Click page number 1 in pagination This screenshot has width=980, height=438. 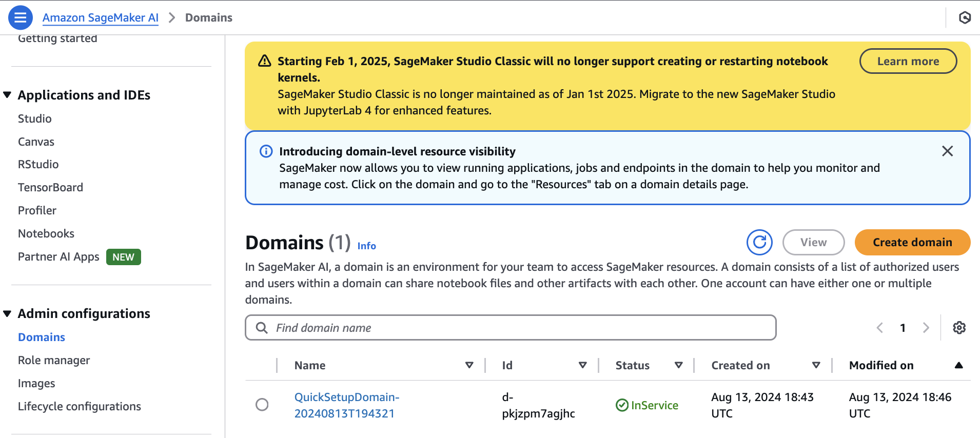tap(903, 328)
